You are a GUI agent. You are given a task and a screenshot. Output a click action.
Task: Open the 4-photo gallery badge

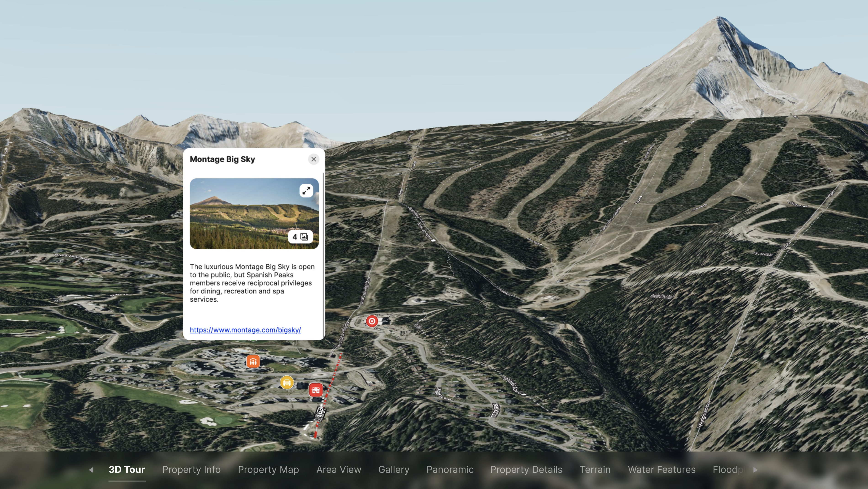[x=300, y=237]
